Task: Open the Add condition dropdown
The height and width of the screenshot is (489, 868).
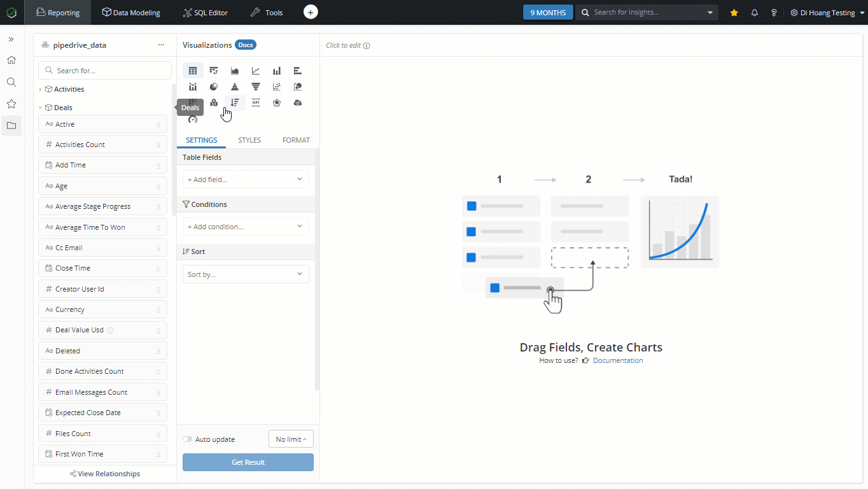Action: [246, 227]
